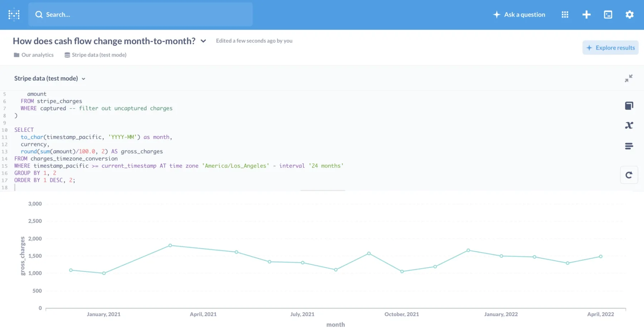Open the data reference book panel
This screenshot has width=644, height=329.
[x=629, y=105]
